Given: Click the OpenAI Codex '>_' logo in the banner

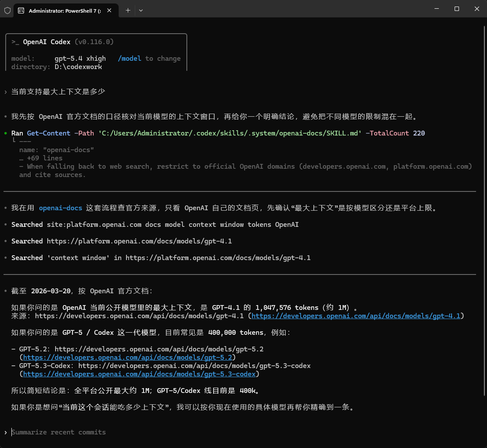Looking at the screenshot, I should coord(14,42).
